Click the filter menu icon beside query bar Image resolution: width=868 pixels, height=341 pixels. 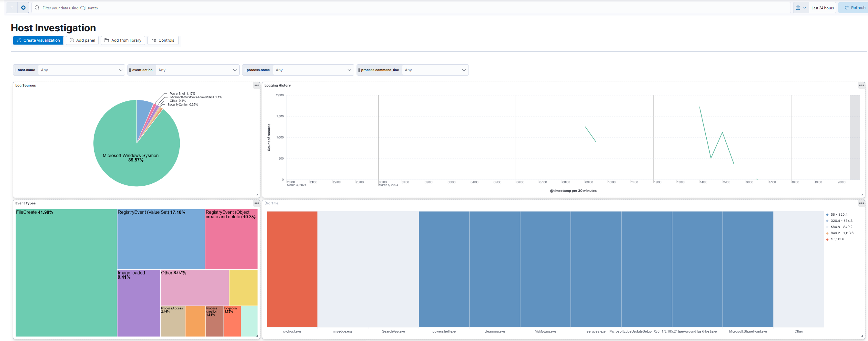click(12, 8)
